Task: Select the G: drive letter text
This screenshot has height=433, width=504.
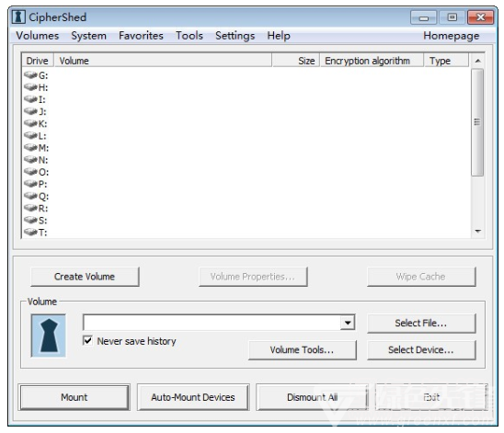Action: (43, 75)
